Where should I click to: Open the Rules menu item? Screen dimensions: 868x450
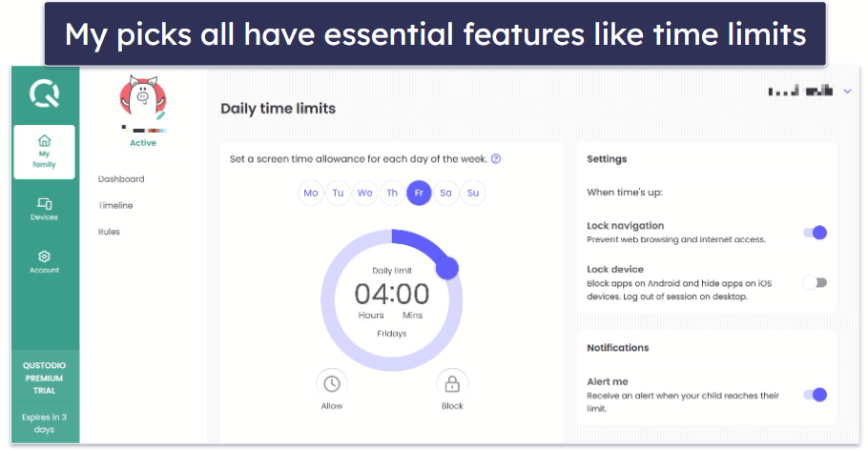(109, 232)
